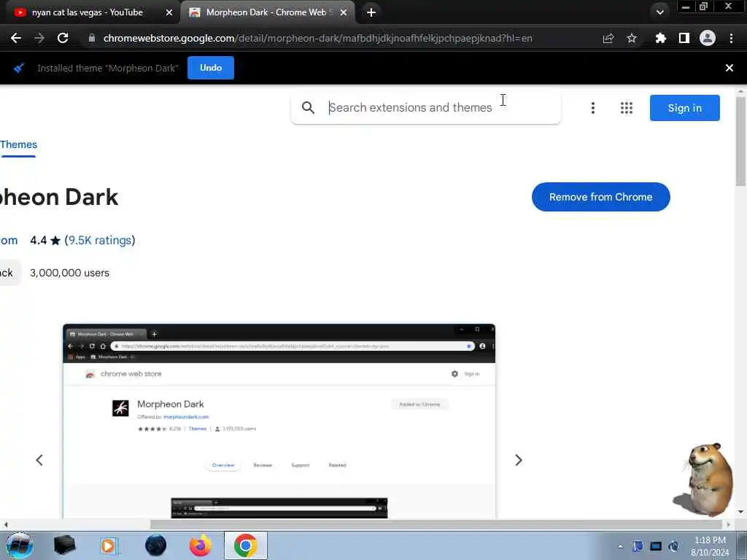This screenshot has height=560, width=747.
Task: Bookmark this page with star icon
Action: (631, 38)
